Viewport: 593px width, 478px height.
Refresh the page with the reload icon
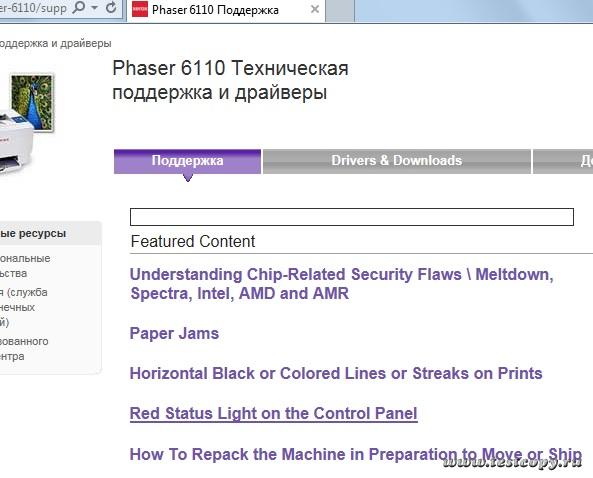(111, 7)
